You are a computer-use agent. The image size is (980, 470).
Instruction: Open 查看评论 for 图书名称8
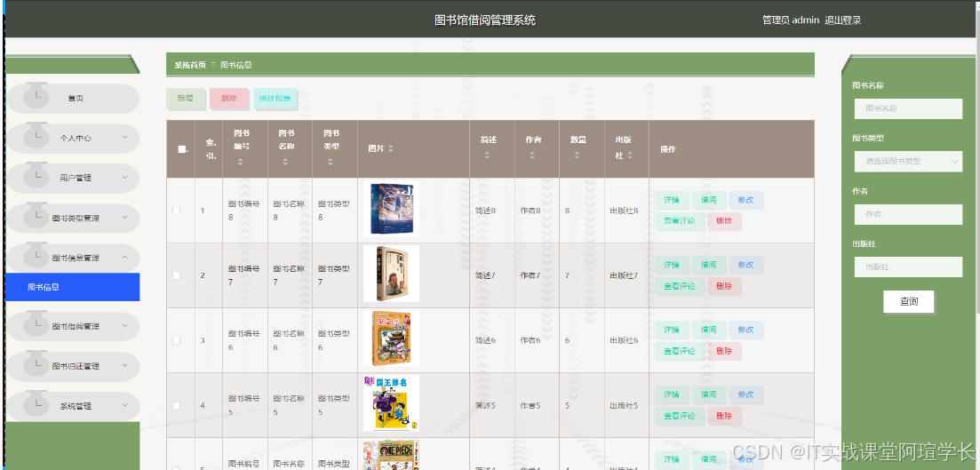click(680, 221)
